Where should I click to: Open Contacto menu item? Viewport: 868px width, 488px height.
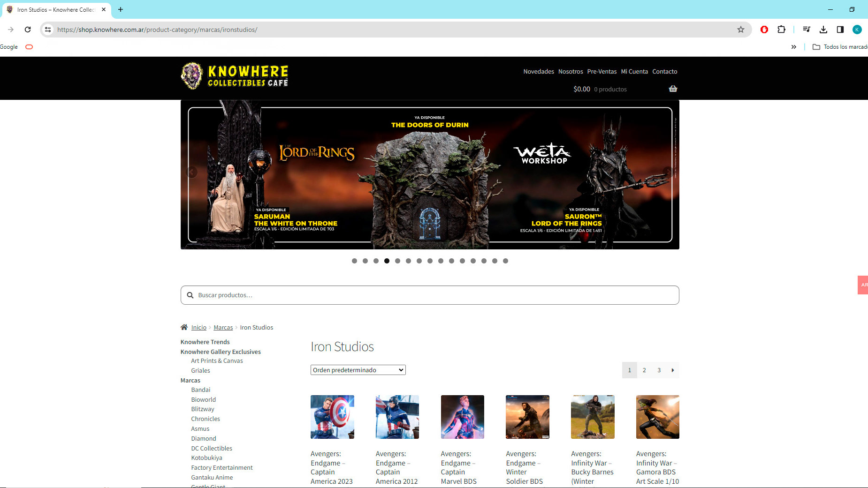tap(665, 72)
